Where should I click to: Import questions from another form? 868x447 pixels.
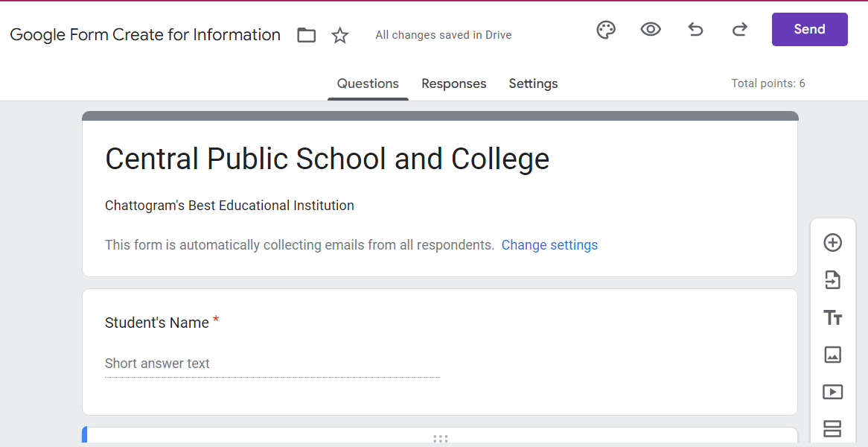point(832,279)
